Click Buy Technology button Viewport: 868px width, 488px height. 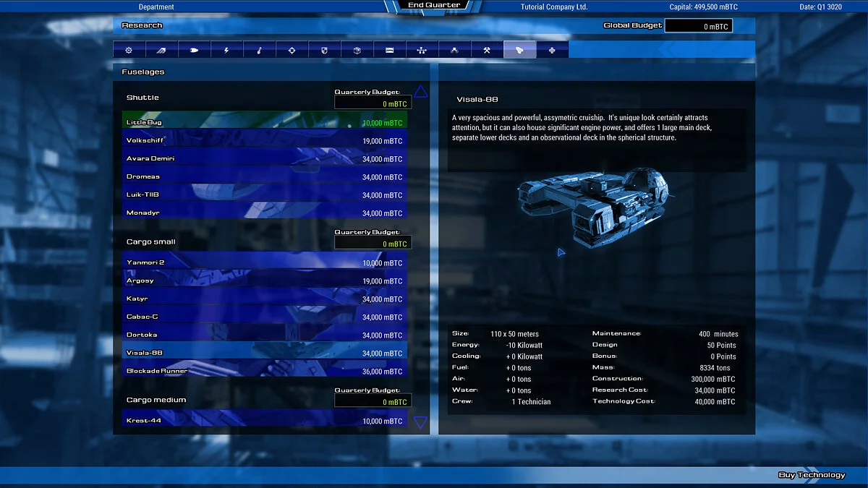[812, 475]
